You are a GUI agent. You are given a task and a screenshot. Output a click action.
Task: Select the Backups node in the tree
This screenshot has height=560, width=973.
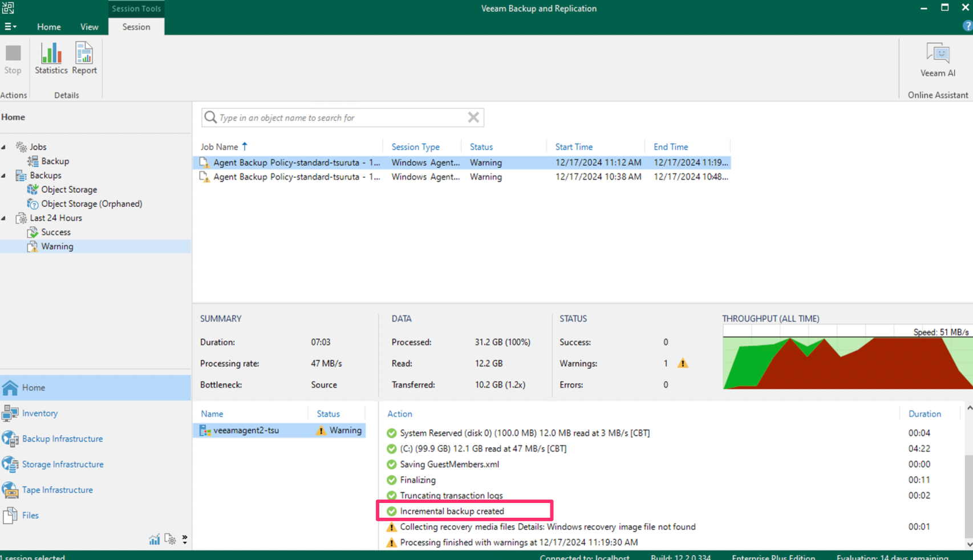point(46,176)
